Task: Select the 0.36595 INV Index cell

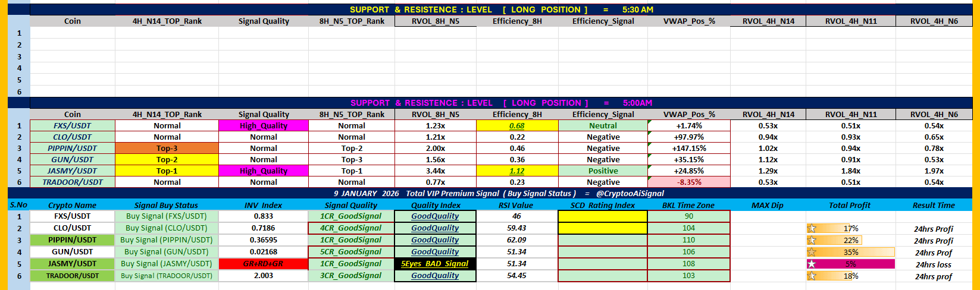Action: pos(264,240)
